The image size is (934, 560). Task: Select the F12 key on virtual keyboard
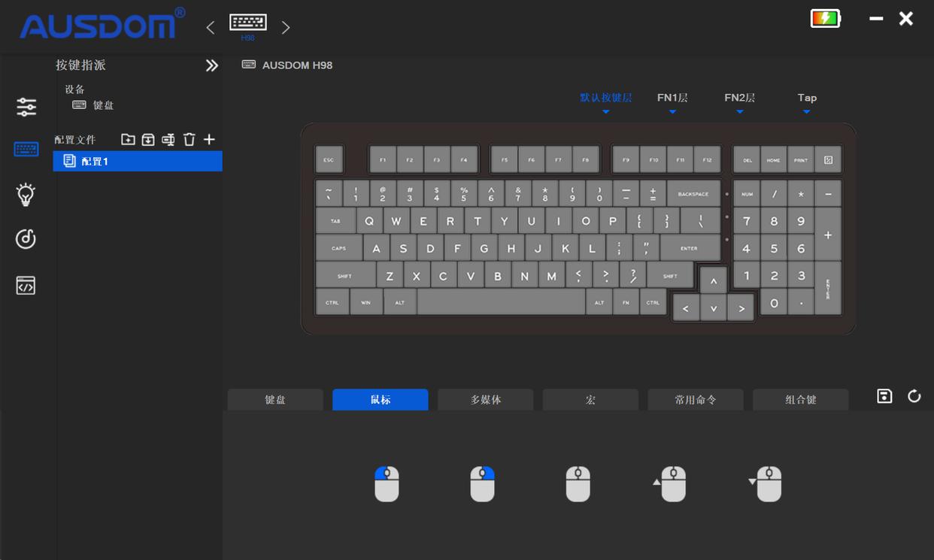[x=707, y=159]
